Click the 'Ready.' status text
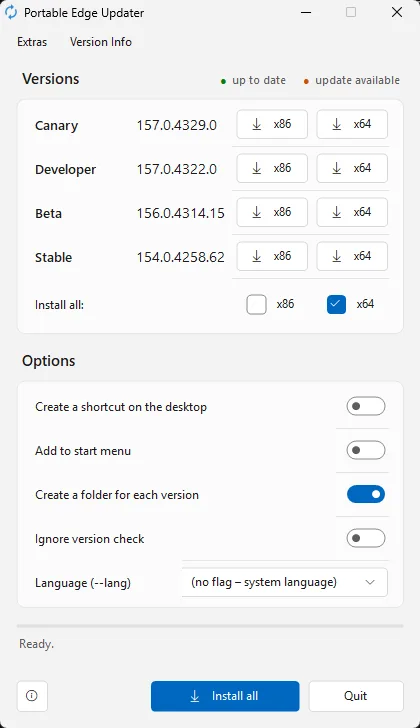420x728 pixels. [x=36, y=644]
